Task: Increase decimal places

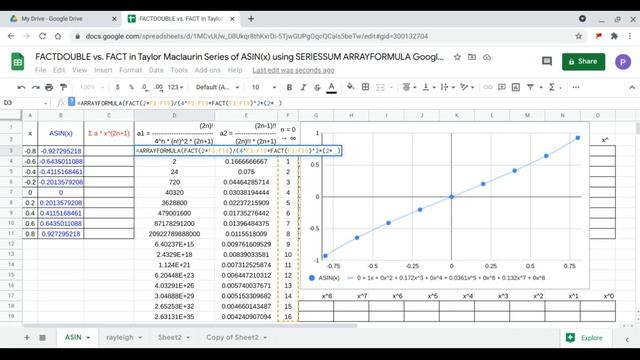Action: [x=159, y=87]
